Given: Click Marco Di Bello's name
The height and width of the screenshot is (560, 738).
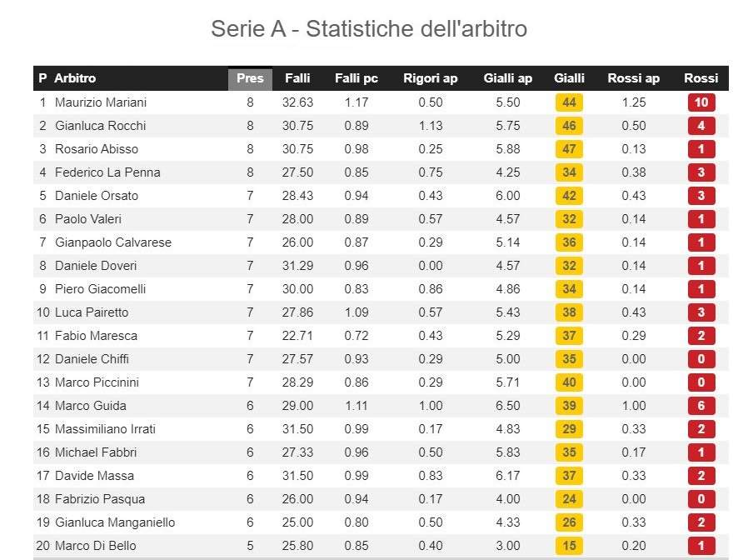Looking at the screenshot, I should (x=95, y=546).
